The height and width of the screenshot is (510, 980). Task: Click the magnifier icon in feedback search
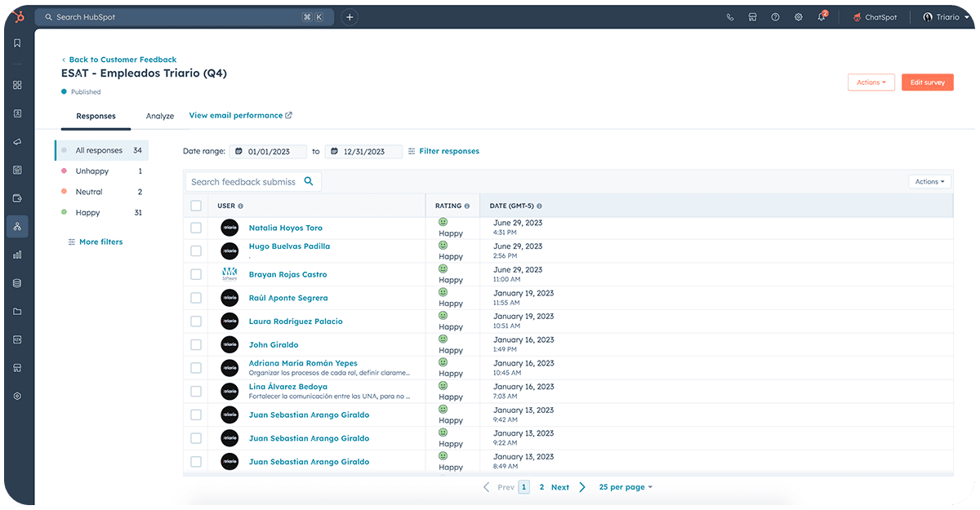click(x=309, y=181)
